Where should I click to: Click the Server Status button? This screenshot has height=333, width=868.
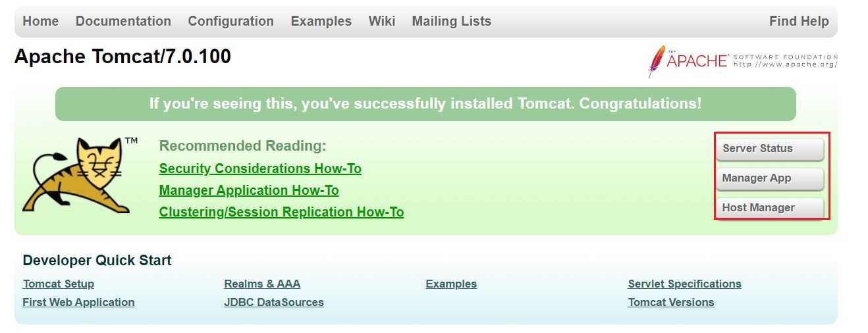770,149
